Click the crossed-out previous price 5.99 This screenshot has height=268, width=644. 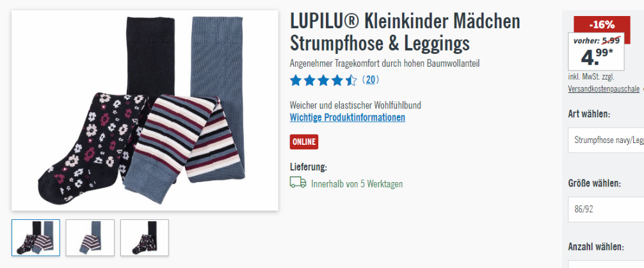coord(611,40)
